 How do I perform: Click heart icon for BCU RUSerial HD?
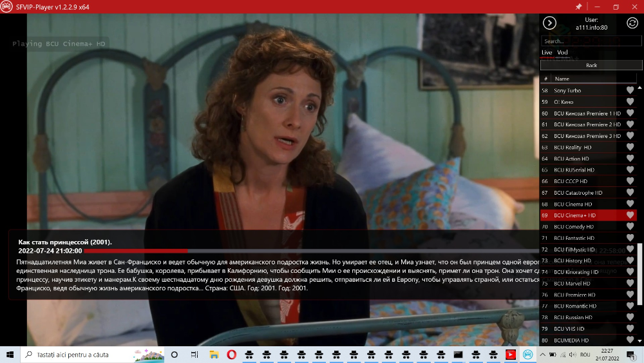click(630, 170)
